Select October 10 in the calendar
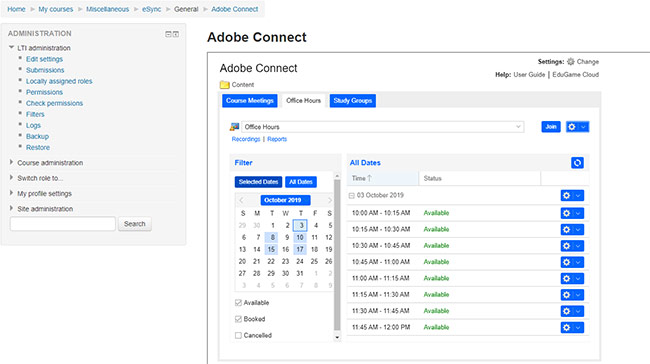650x364 pixels. (x=300, y=238)
